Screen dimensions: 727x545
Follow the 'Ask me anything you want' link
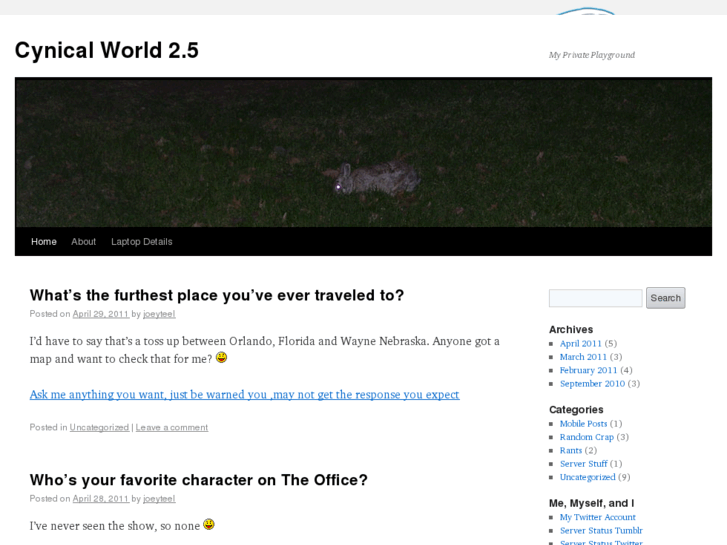click(x=244, y=394)
